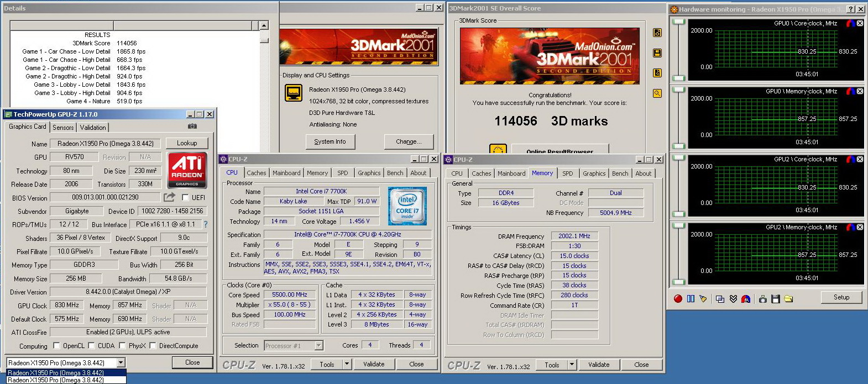Image resolution: width=868 pixels, height=384 pixels.
Task: Pause hardware monitoring with the pause icon
Action: (x=691, y=299)
